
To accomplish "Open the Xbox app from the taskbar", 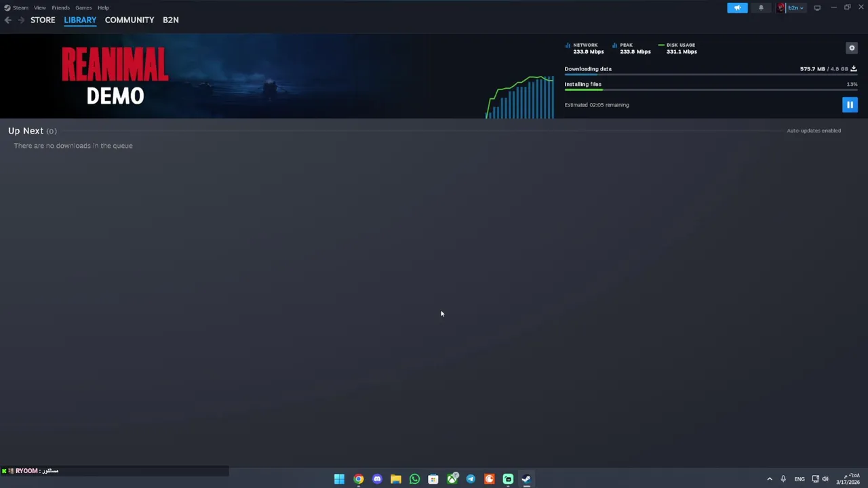I will click(x=452, y=479).
